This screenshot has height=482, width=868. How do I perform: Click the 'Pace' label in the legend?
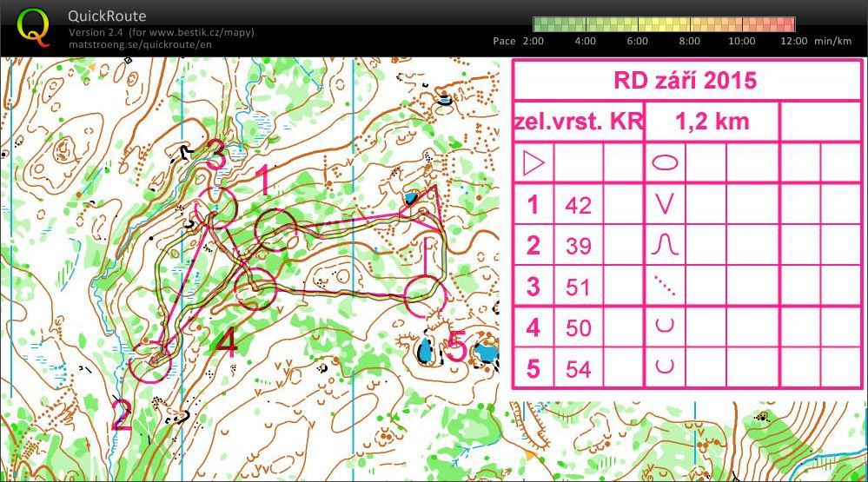click(x=504, y=41)
